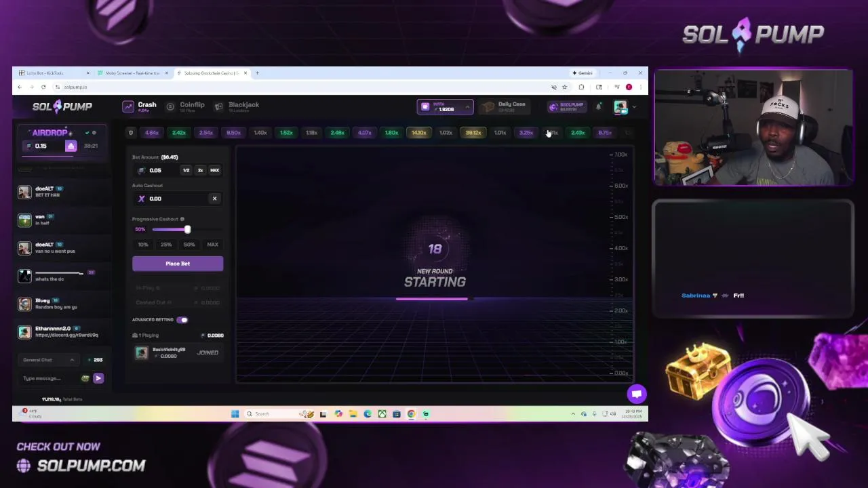
Task: Adjust the Progressive Cashout slider handle
Action: tap(187, 229)
